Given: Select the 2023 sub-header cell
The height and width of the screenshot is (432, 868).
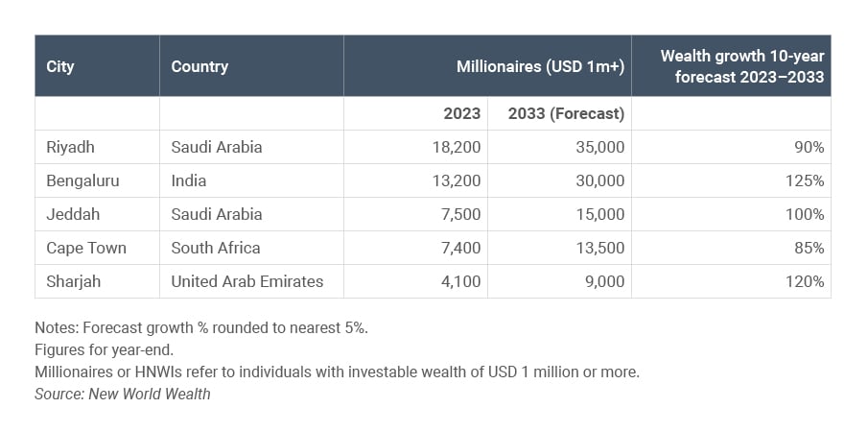Looking at the screenshot, I should (461, 113).
